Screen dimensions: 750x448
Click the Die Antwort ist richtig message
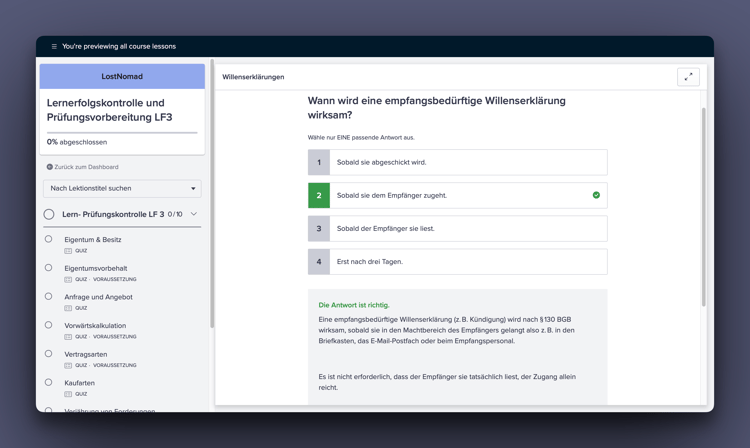[354, 305]
